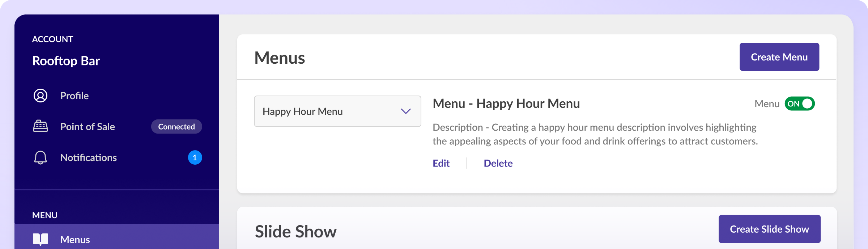Click the Create Menu button
Viewport: 868px width, 249px height.
(x=779, y=57)
